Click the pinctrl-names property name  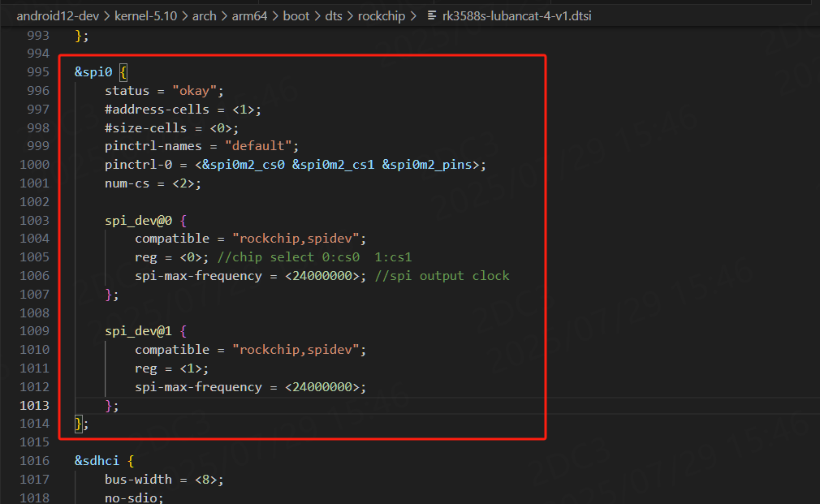coord(153,146)
